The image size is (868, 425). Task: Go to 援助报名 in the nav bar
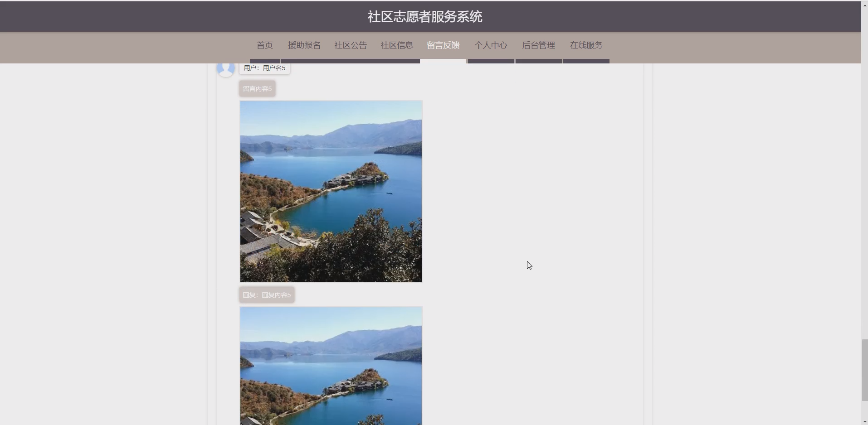(304, 45)
